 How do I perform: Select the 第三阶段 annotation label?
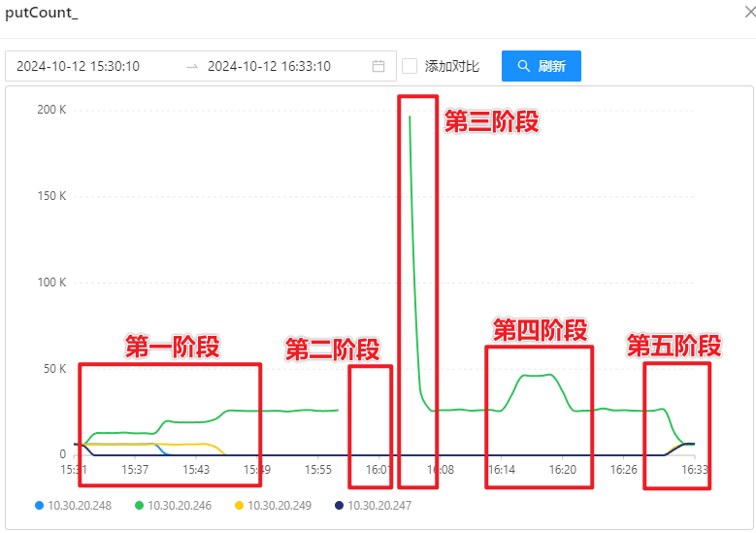[x=491, y=121]
